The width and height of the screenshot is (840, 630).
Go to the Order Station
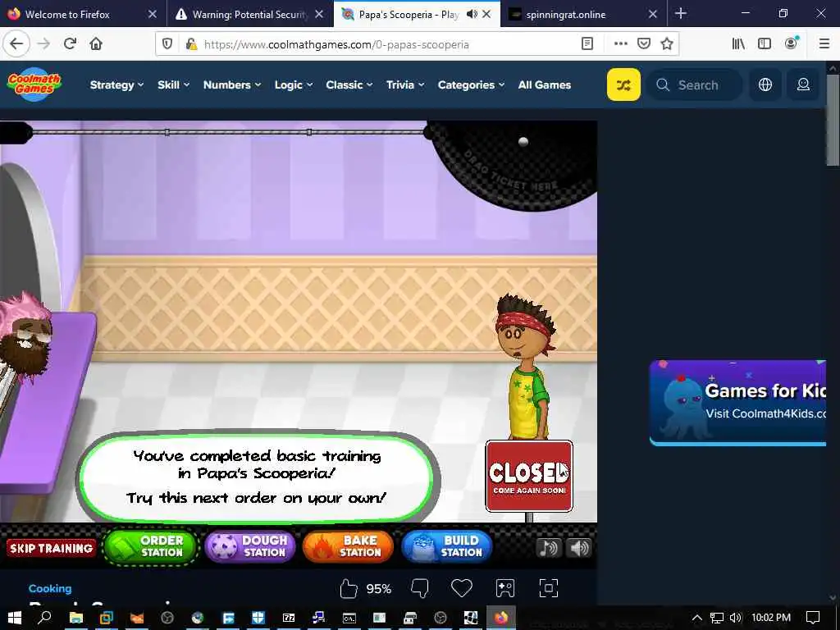point(151,547)
